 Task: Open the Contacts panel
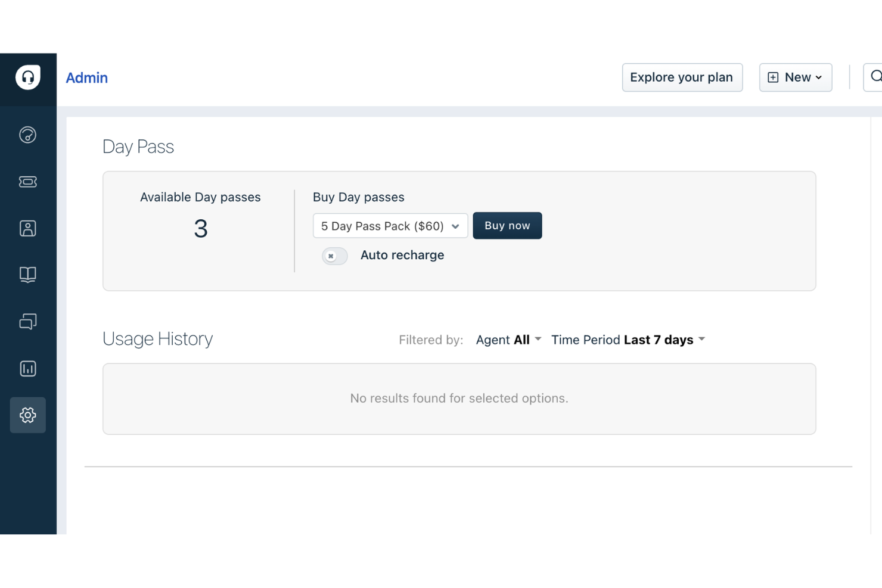(27, 228)
